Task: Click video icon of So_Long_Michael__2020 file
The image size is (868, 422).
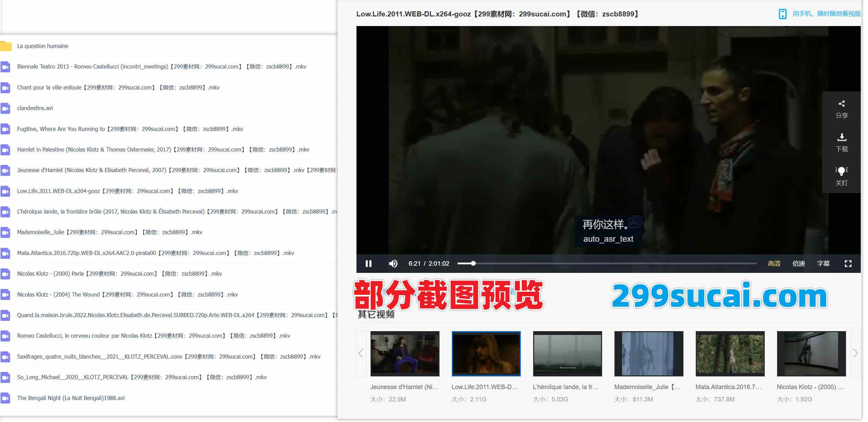Action: pyautogui.click(x=5, y=377)
